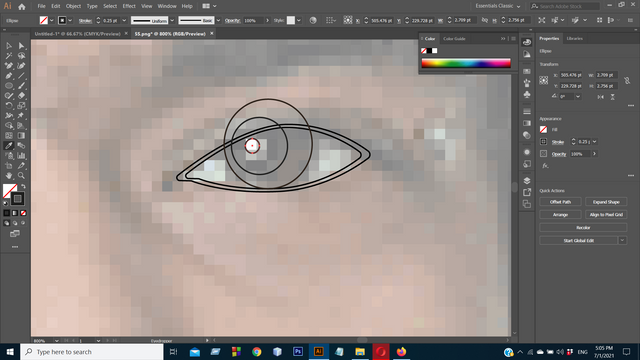Open the Object menu
Image resolution: width=640 pixels, height=360 pixels.
point(73,6)
